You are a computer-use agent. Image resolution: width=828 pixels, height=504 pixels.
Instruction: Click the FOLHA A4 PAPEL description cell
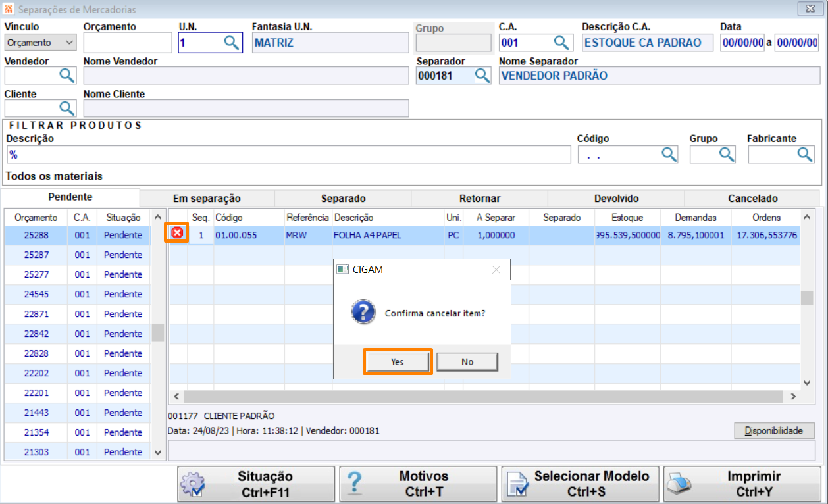point(388,235)
